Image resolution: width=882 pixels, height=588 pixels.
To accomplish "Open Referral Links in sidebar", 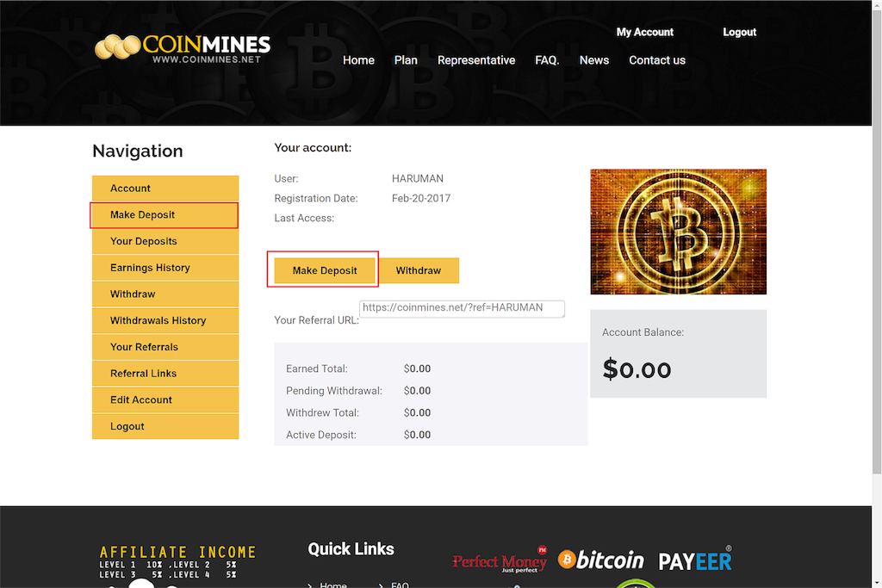I will pyautogui.click(x=165, y=374).
